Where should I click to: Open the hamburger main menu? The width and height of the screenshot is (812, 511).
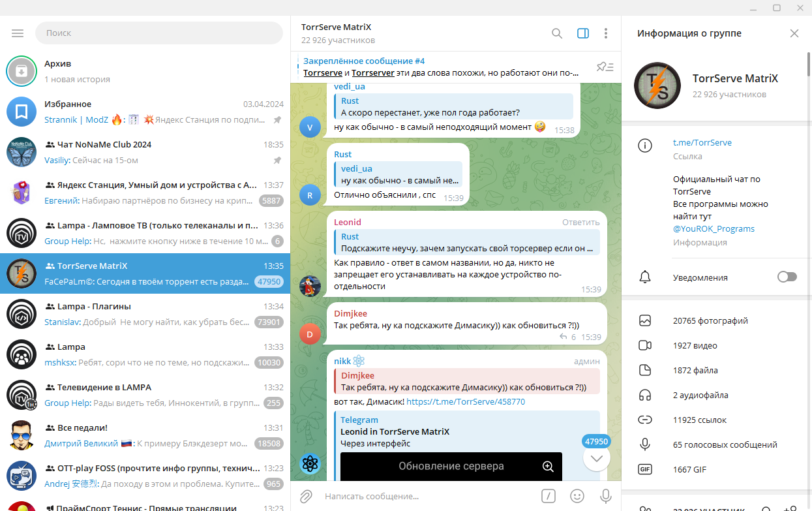(18, 33)
